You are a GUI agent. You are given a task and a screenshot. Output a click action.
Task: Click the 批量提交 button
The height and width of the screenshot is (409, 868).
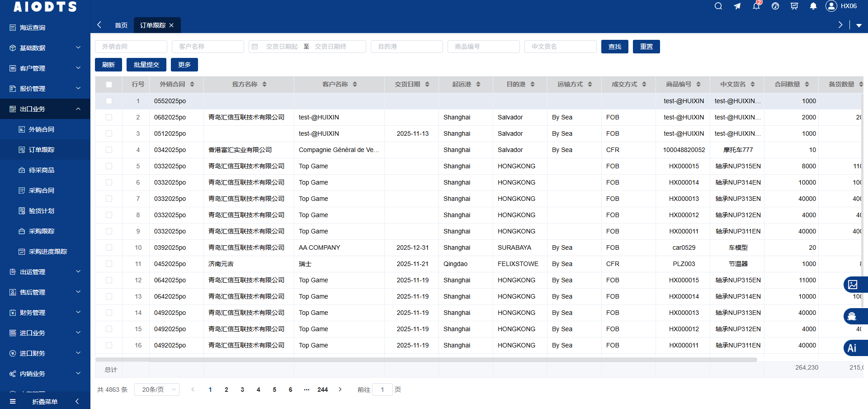click(146, 65)
